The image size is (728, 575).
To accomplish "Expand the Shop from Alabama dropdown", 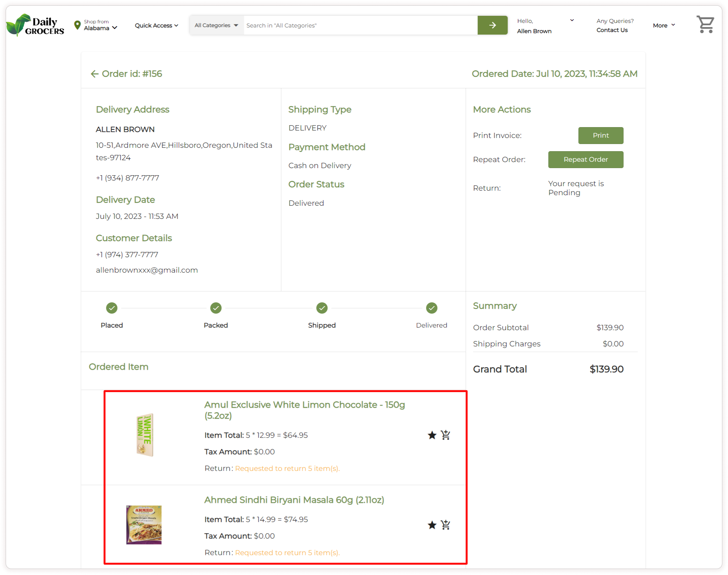I will coord(100,25).
